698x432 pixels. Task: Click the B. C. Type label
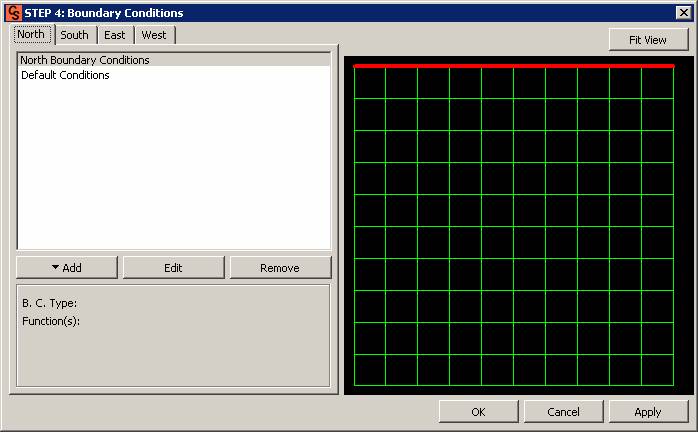pos(49,303)
